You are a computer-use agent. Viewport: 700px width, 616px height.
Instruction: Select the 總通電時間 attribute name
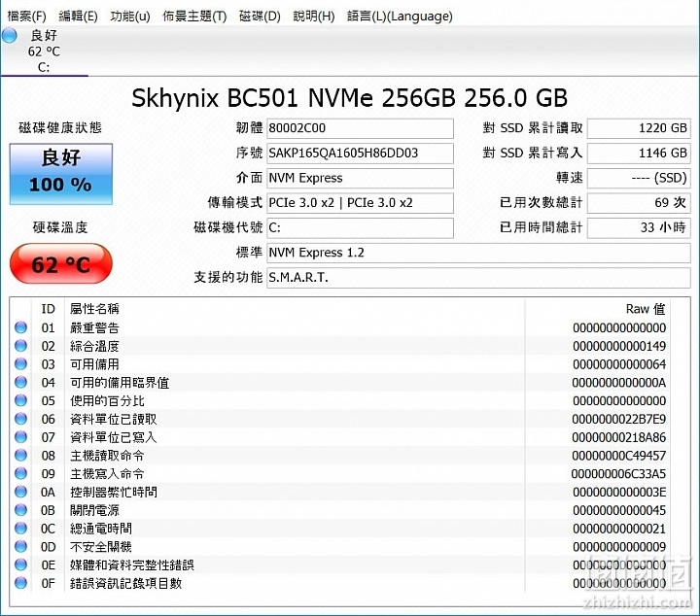pos(101,529)
